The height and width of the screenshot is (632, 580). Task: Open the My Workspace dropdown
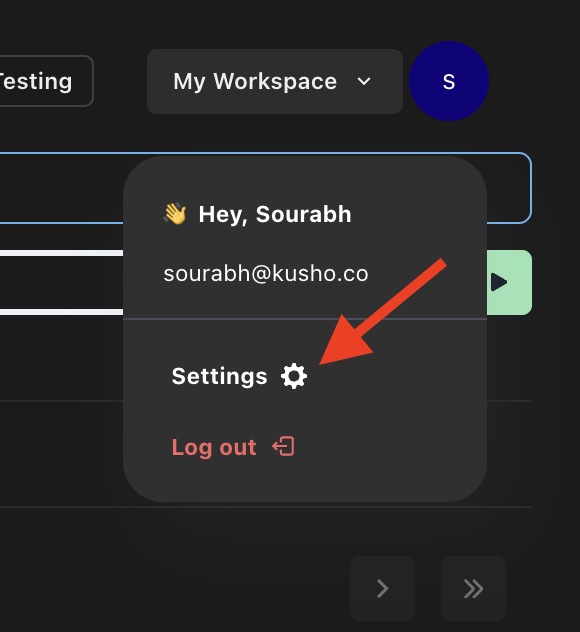(x=275, y=81)
